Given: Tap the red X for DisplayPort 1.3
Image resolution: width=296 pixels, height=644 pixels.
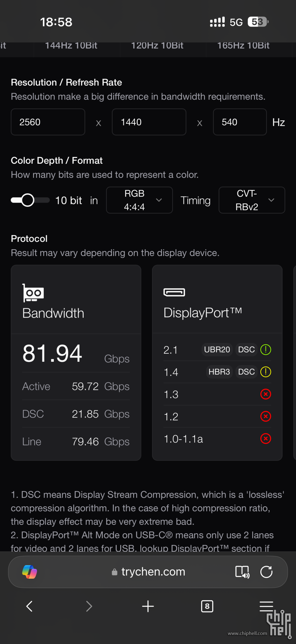Looking at the screenshot, I should click(x=265, y=394).
